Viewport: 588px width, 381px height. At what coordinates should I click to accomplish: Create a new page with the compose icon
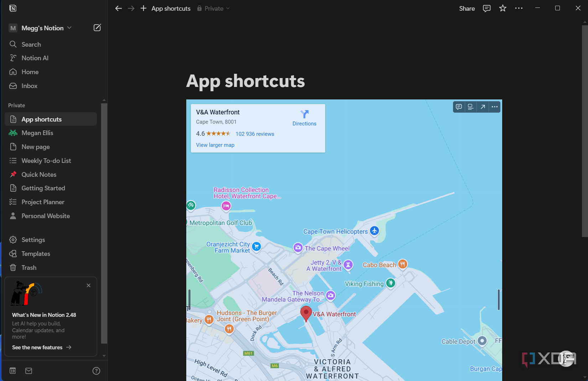(x=97, y=28)
